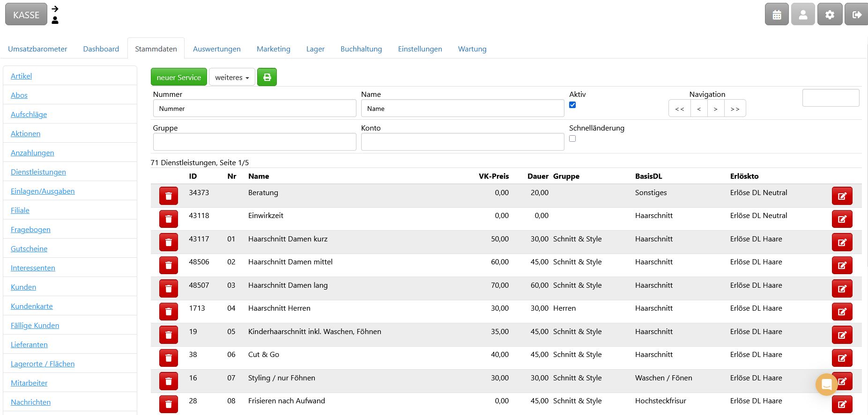Open the Konto filter field
Viewport: 868px width, 415px height.
(462, 142)
